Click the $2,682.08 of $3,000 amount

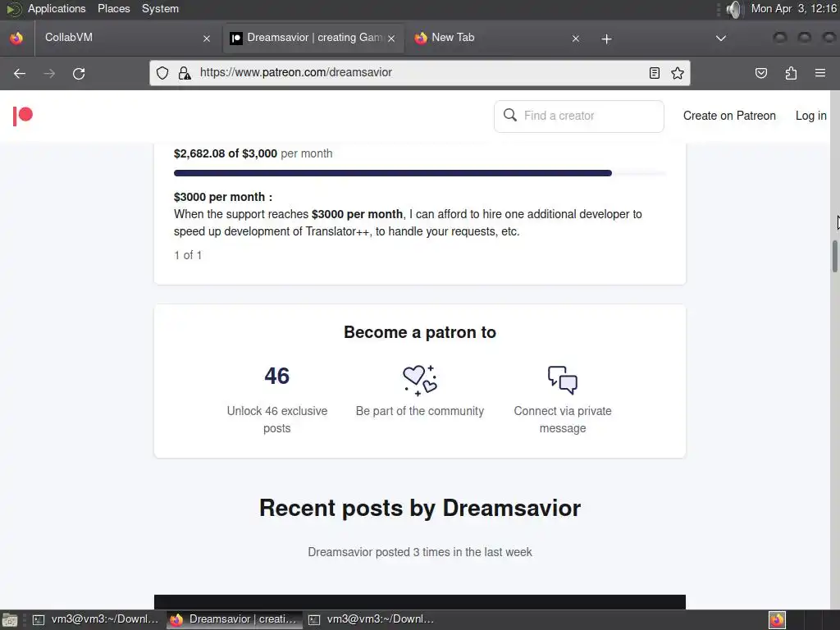click(x=226, y=153)
